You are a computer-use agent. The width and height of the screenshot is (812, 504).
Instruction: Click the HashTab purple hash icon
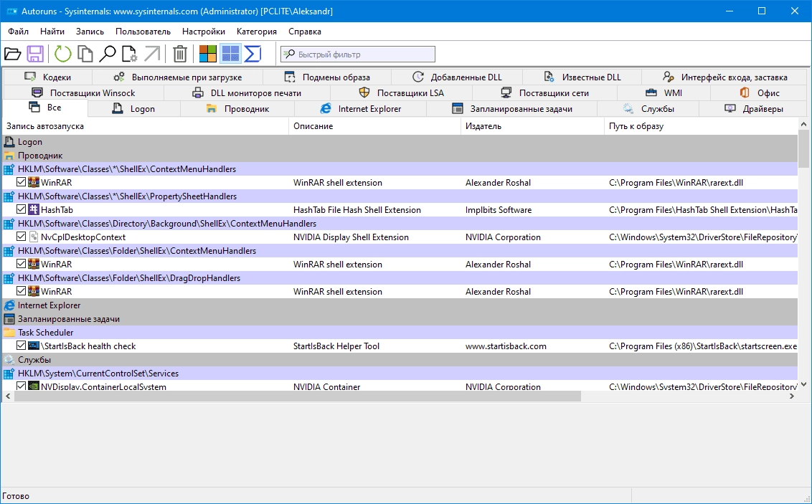(34, 209)
